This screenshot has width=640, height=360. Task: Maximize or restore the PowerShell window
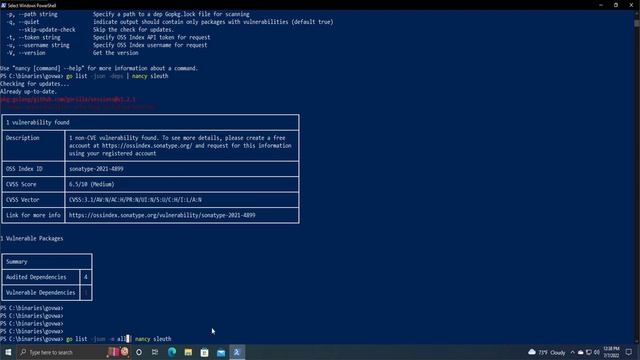point(616,5)
